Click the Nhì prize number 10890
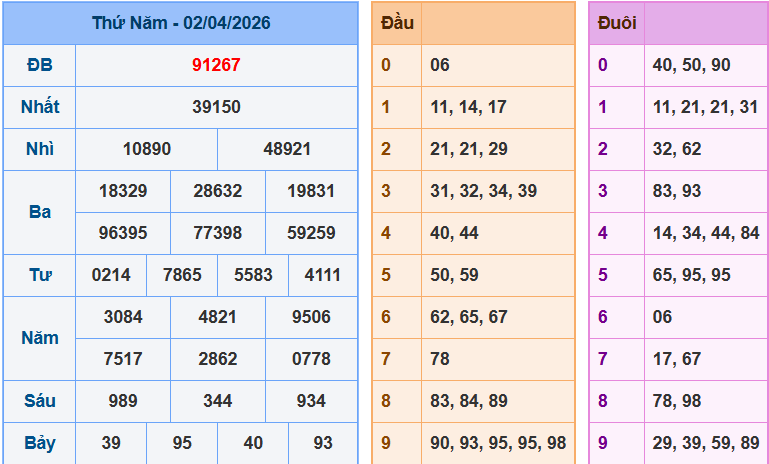This screenshot has height=464, width=769. (147, 149)
